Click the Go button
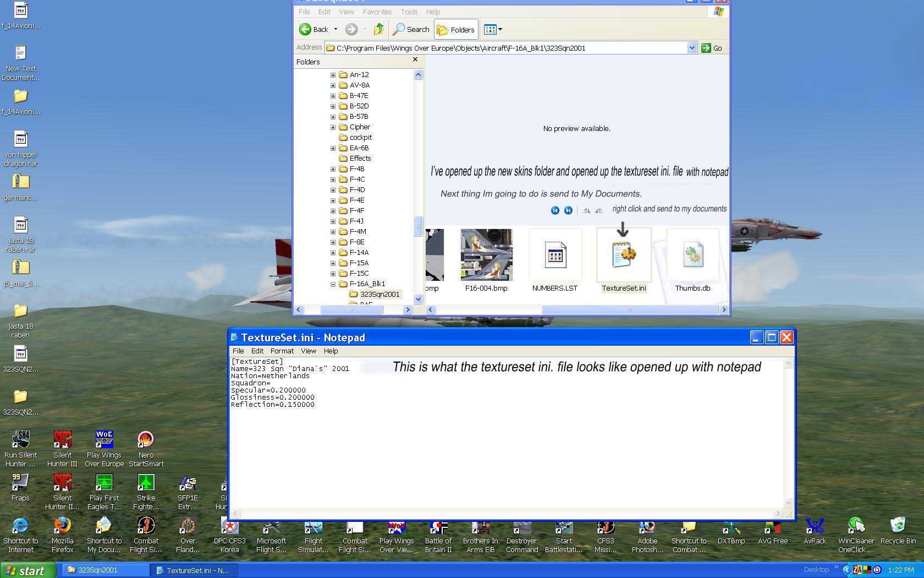The image size is (924, 578). [712, 48]
